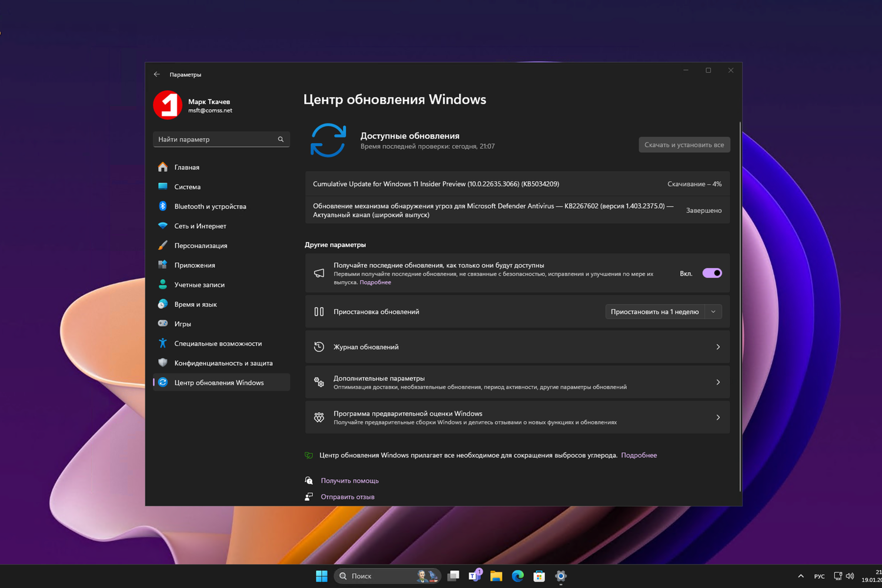Select Центр обновления Windows sidebar item
The height and width of the screenshot is (588, 882).
coord(221,382)
